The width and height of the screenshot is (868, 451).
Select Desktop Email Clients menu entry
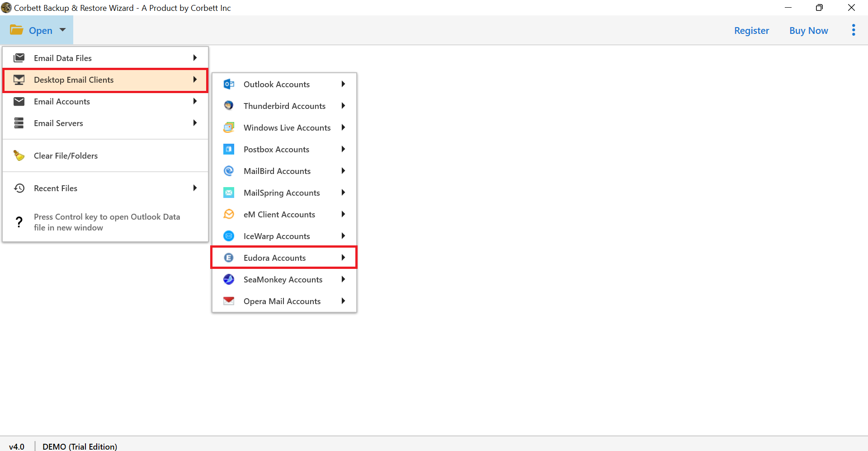coord(105,80)
